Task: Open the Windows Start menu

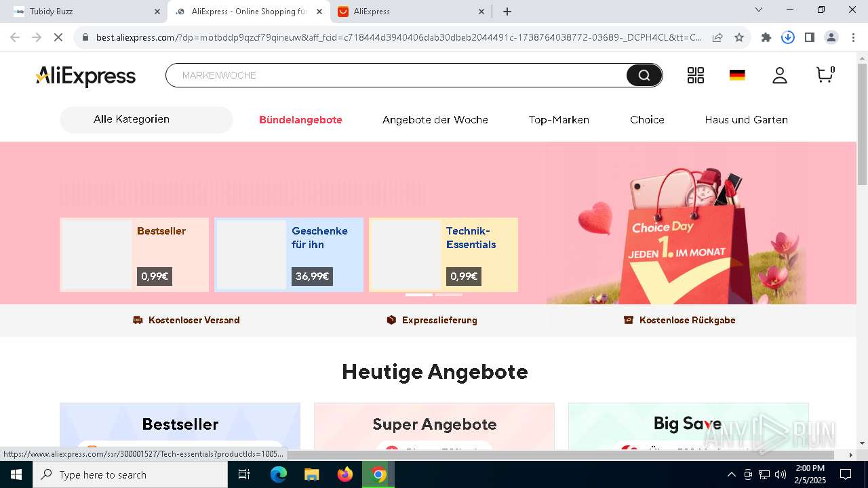Action: point(16,474)
